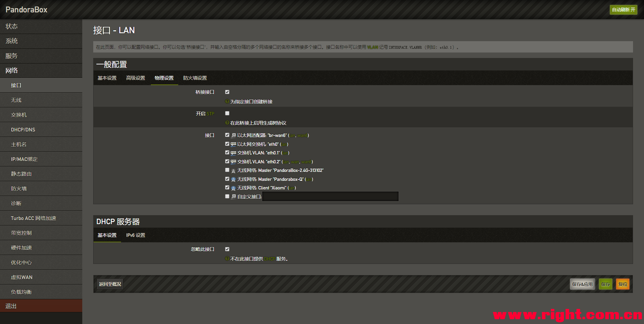Viewport: 644px width, 324px height.
Task: Open the DHCP/DNS sidebar item
Action: (41, 130)
